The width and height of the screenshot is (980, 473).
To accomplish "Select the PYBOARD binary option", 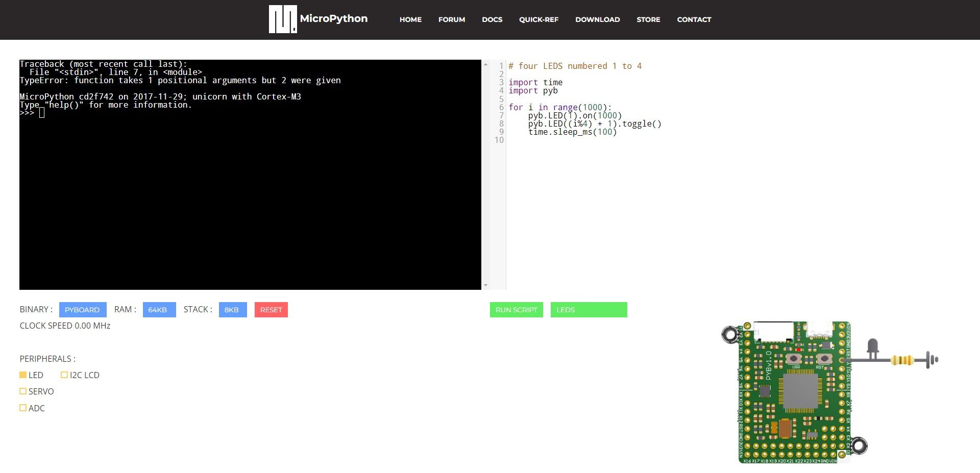I will coord(82,309).
